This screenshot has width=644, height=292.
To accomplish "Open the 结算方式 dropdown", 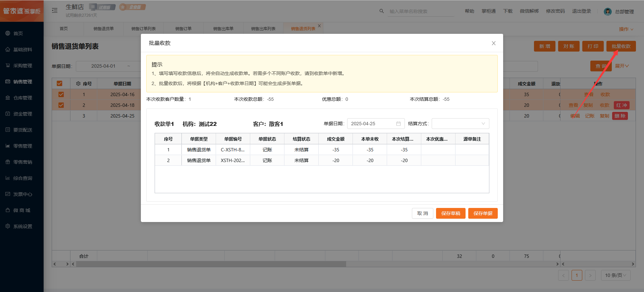I will (x=460, y=124).
